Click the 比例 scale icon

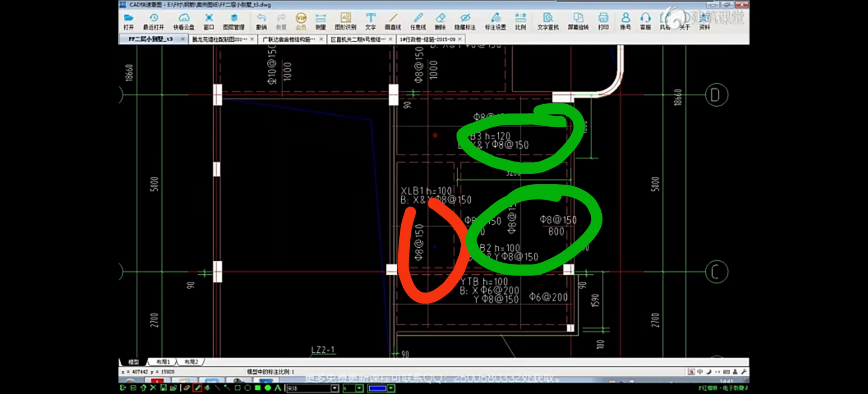click(x=521, y=22)
